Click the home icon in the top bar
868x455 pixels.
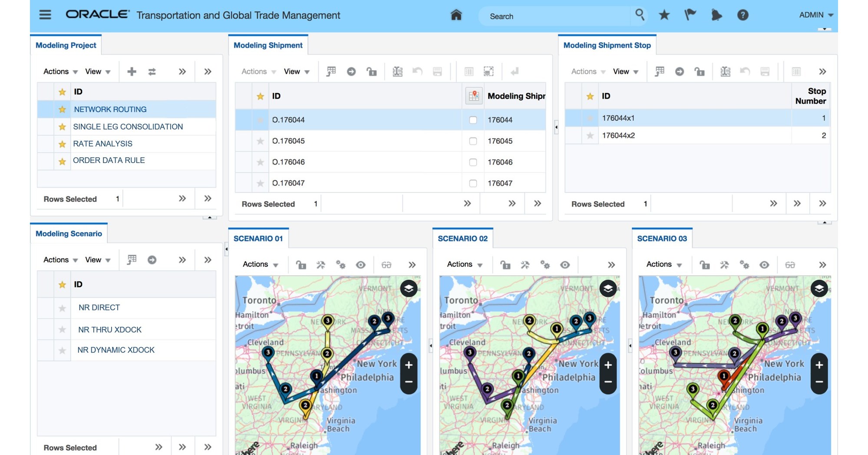point(457,15)
